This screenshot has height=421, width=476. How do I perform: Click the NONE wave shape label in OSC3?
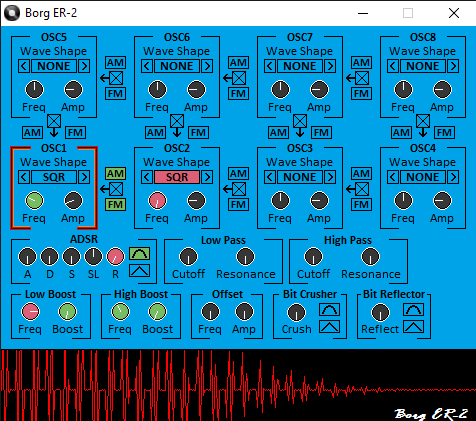300,177
